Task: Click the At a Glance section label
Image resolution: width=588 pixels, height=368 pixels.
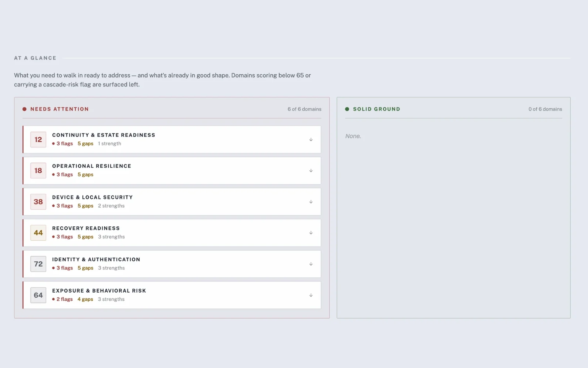Action: coord(35,58)
